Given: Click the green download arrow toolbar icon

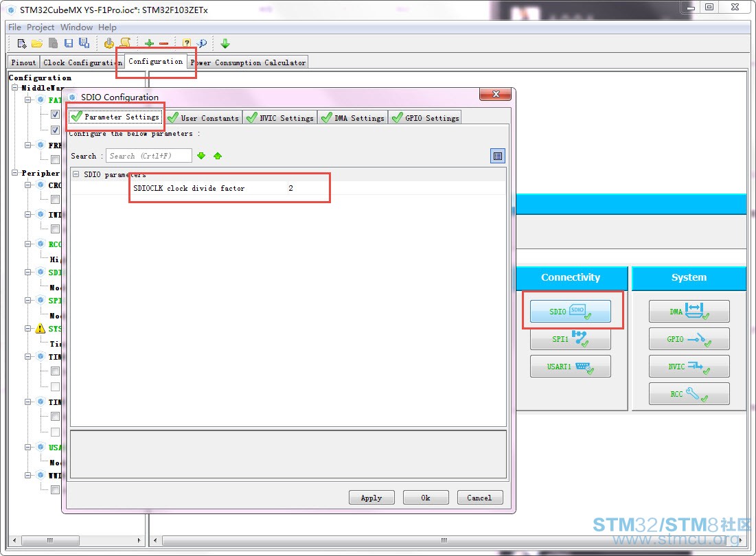Looking at the screenshot, I should tap(225, 44).
